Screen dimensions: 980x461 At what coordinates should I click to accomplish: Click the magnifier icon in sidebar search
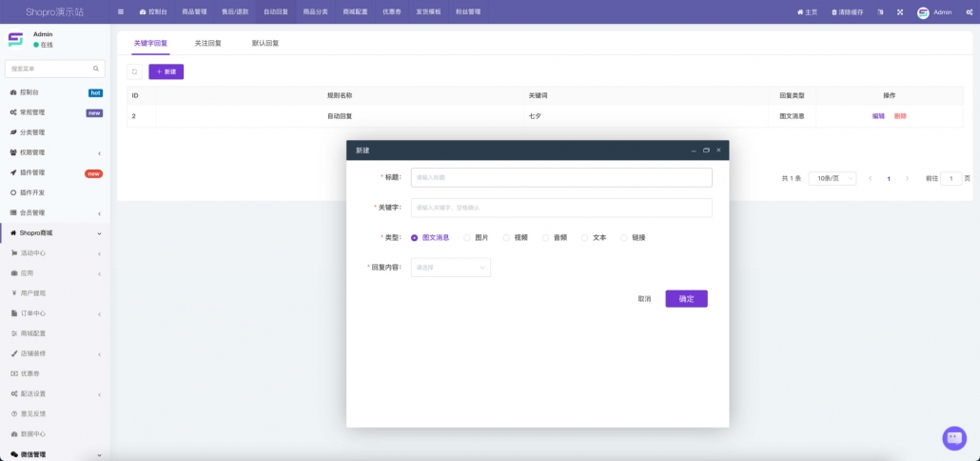pos(96,69)
